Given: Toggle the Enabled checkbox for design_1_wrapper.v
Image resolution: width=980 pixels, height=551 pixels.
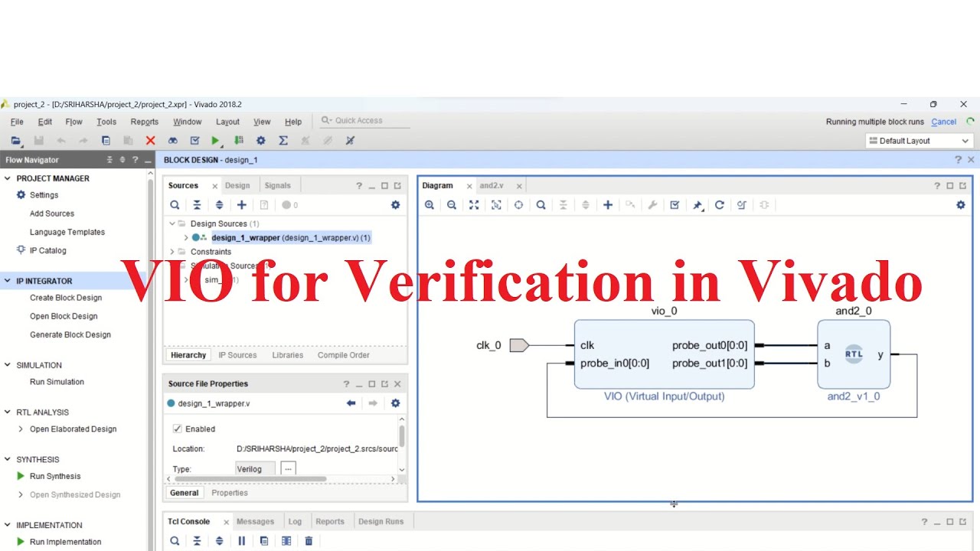Looking at the screenshot, I should pos(178,429).
